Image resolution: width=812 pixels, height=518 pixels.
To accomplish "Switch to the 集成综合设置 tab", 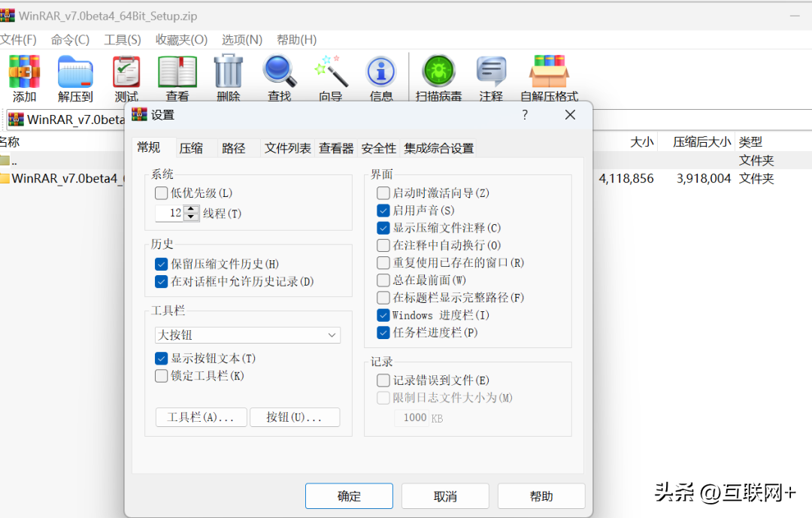I will pyautogui.click(x=438, y=149).
